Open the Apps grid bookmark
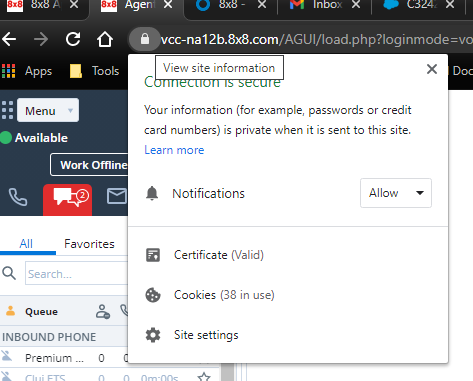Viewport: 473px width, 381px height. tap(27, 71)
